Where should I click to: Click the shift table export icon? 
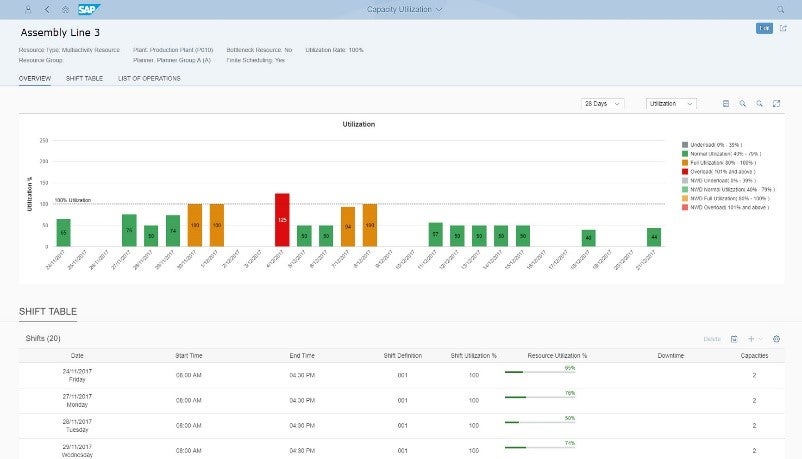(x=735, y=339)
